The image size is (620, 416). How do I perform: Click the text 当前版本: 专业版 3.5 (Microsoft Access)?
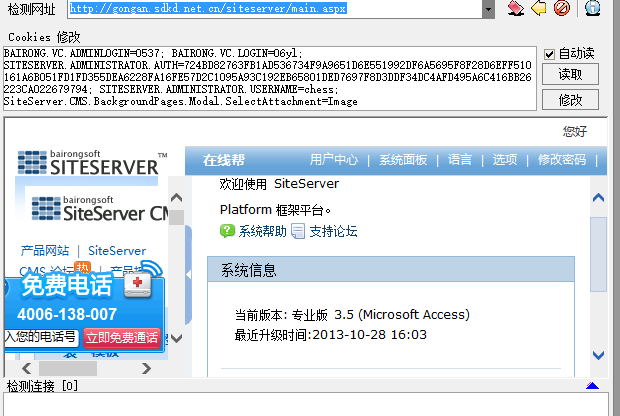click(x=352, y=315)
